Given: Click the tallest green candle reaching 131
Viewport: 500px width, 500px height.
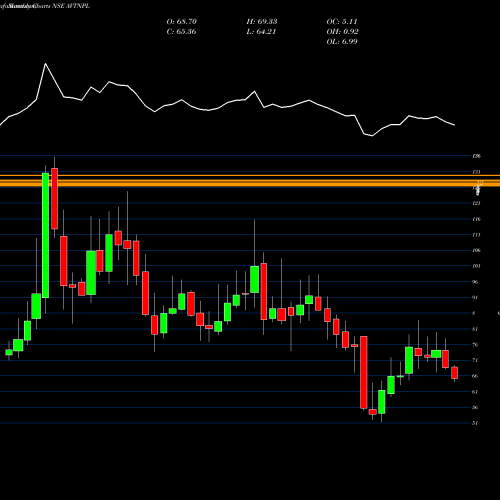Looking at the screenshot, I should [x=45, y=235].
